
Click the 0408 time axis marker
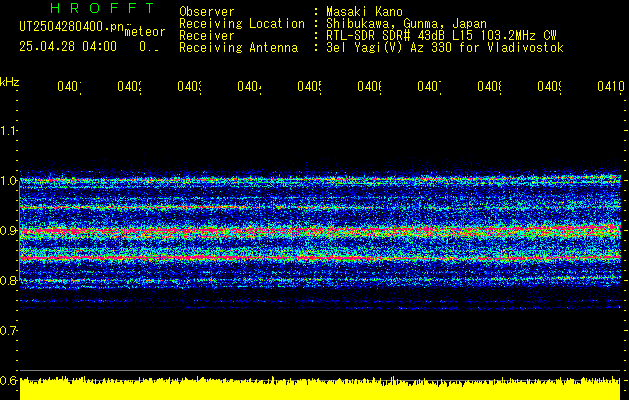[489, 86]
